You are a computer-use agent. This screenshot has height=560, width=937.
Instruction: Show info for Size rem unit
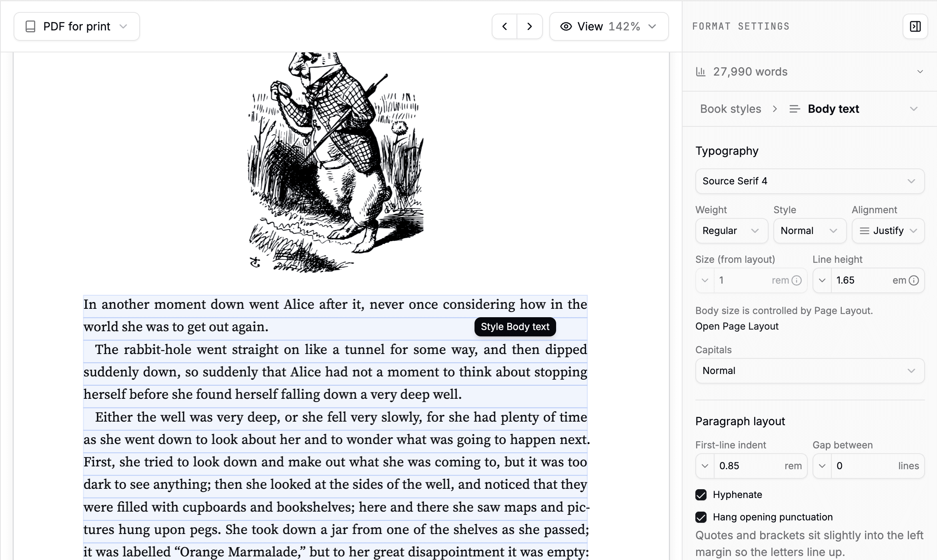point(797,280)
